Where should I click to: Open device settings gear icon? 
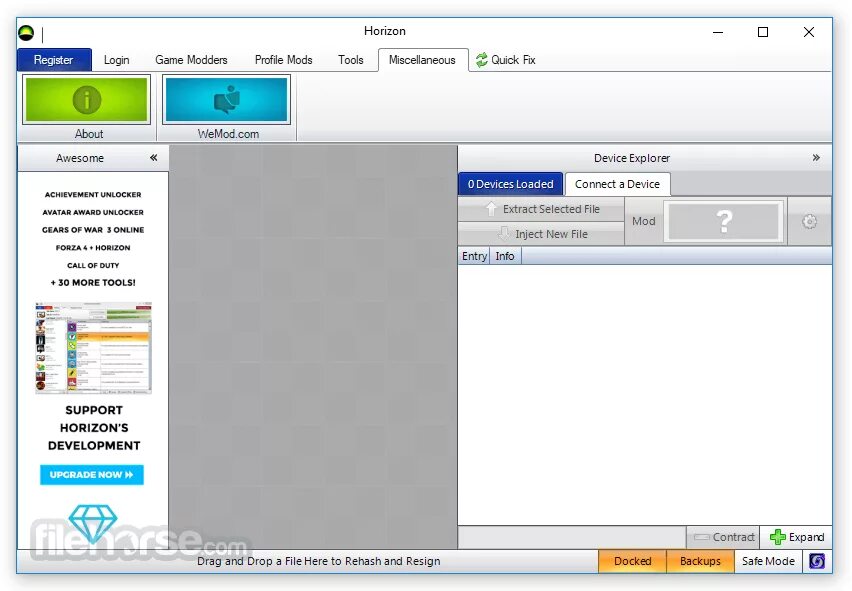[810, 221]
